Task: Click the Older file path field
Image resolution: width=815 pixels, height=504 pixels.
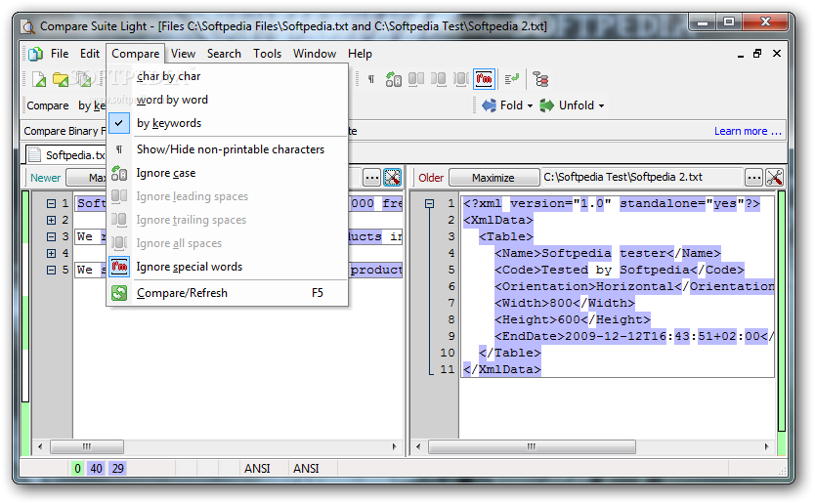Action: [641, 177]
